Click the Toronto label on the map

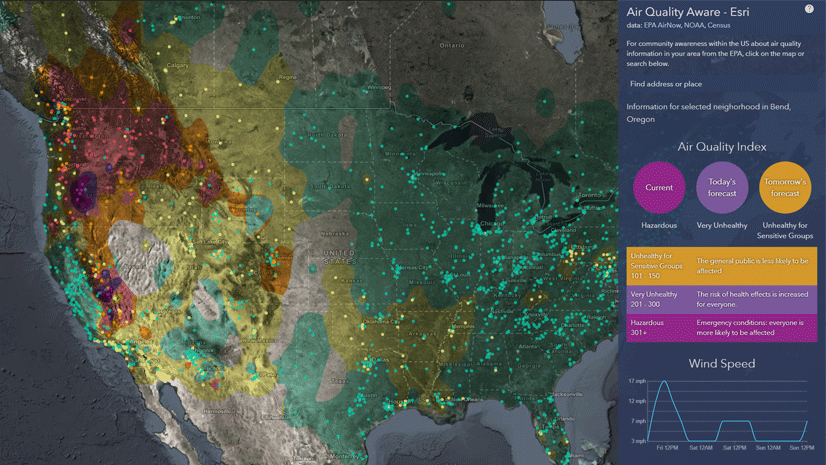pyautogui.click(x=589, y=195)
